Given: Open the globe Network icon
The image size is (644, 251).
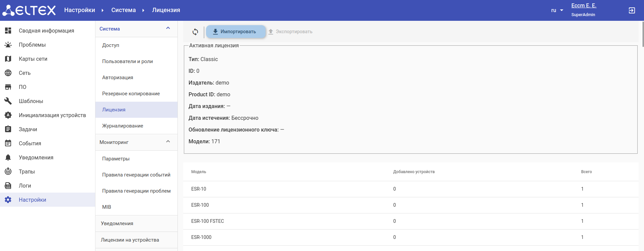Looking at the screenshot, I should click(8, 73).
